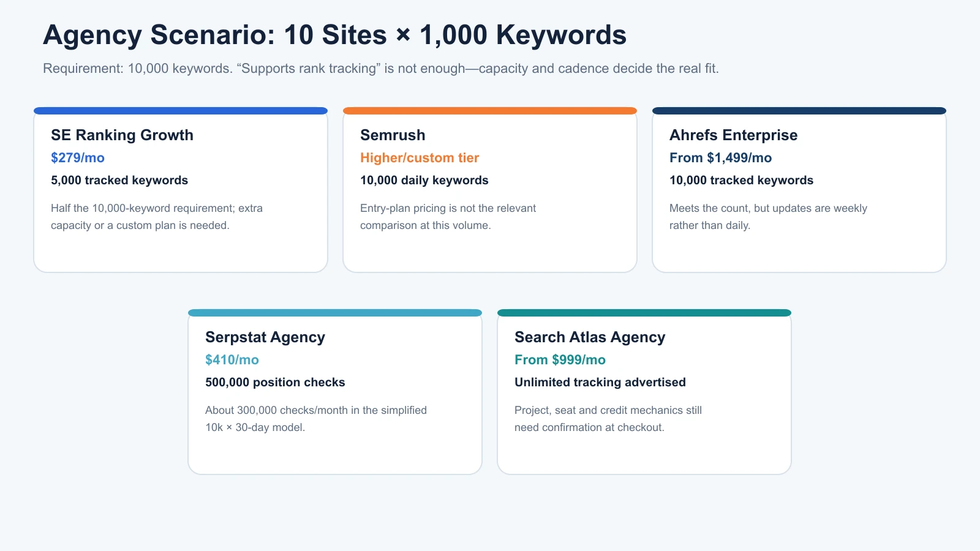This screenshot has width=980, height=551.
Task: Select the 'Semrush' card heading
Action: (x=393, y=135)
